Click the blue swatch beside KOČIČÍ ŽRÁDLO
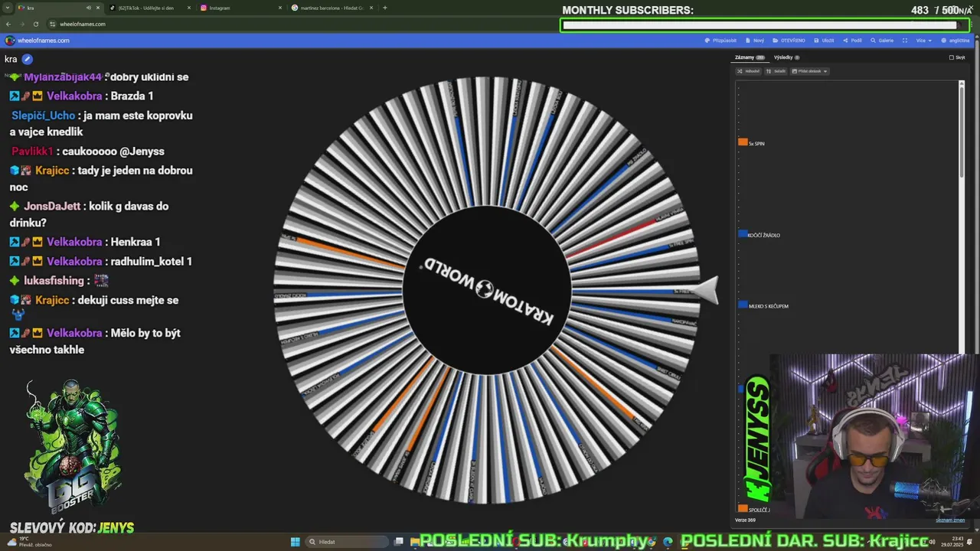The image size is (980, 551). 743,234
